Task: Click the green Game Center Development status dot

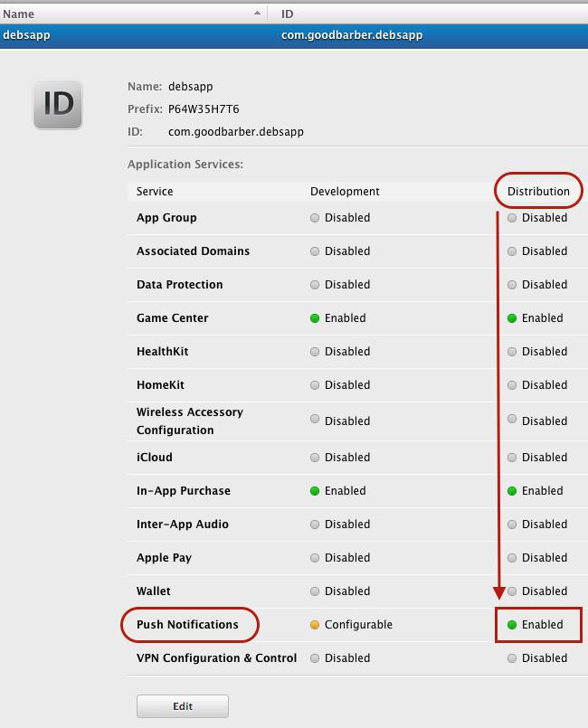Action: pyautogui.click(x=315, y=318)
